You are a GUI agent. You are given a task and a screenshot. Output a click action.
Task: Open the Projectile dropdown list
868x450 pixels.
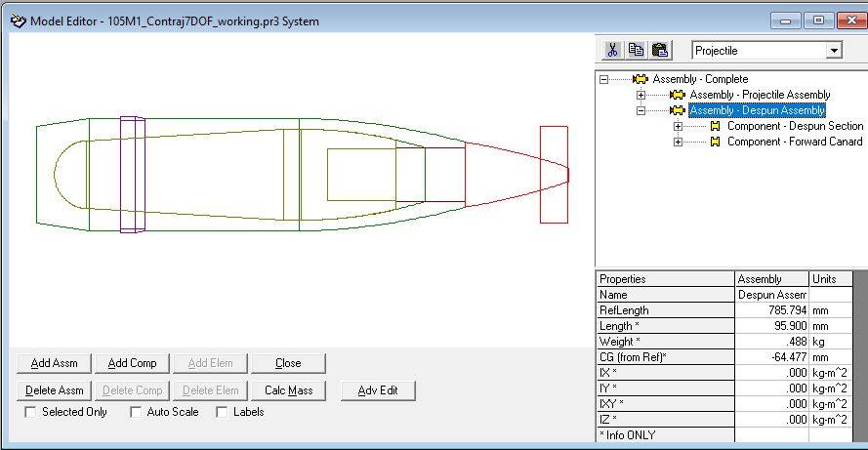(833, 51)
